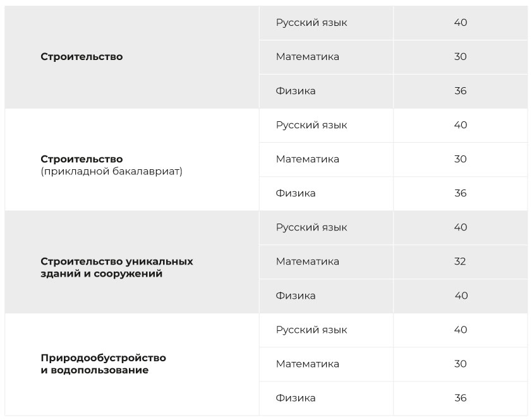Click "Русский язык" in the first Строительство group

coord(311,23)
